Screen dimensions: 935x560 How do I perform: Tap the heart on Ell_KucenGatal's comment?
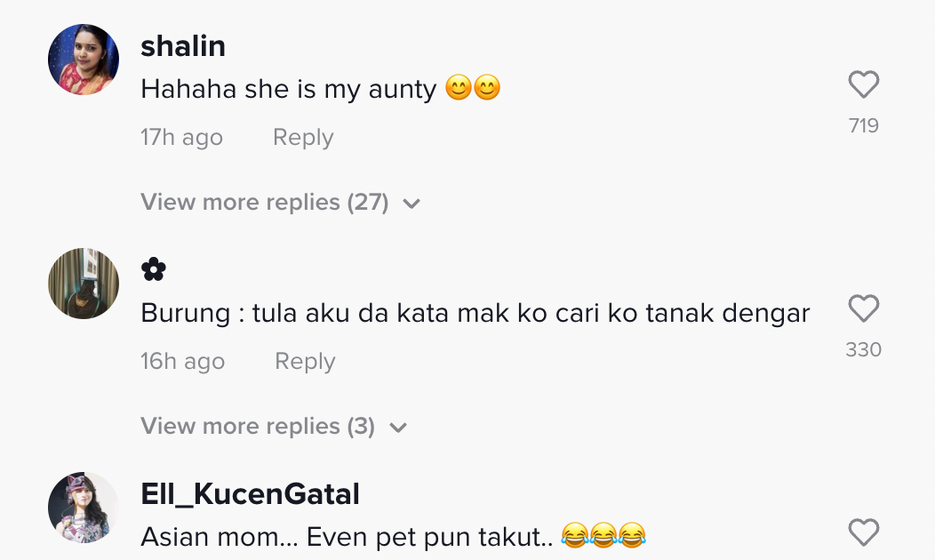[863, 532]
